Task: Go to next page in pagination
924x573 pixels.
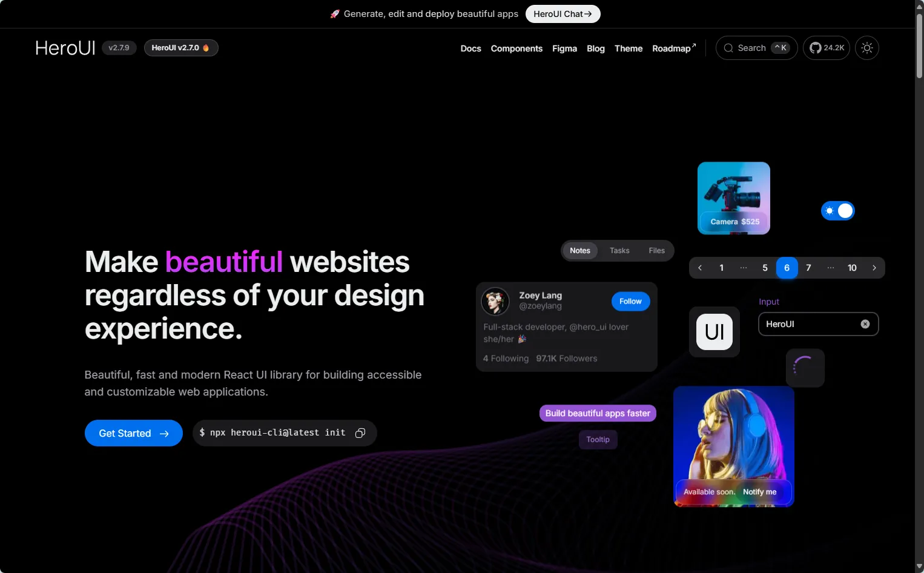Action: point(874,268)
